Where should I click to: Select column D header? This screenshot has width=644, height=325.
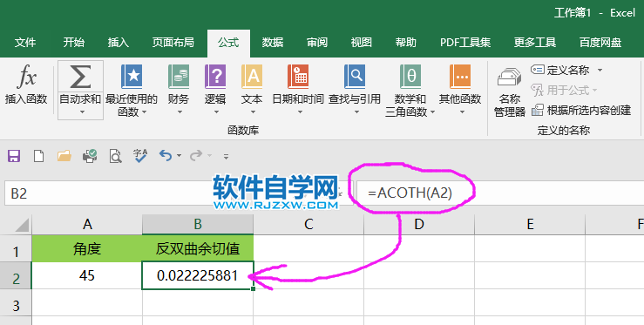tap(419, 224)
